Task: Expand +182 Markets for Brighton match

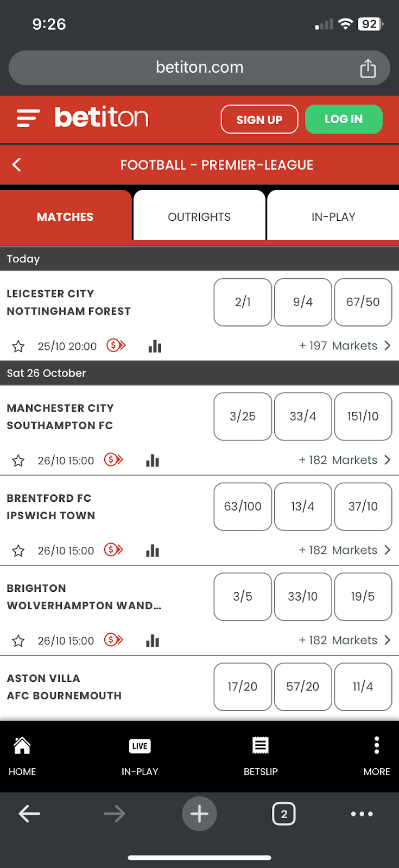Action: coord(344,640)
